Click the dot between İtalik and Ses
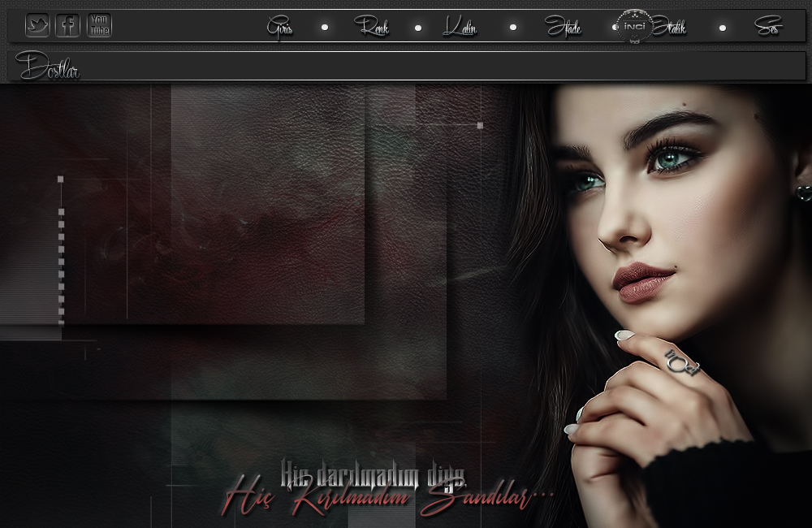This screenshot has width=812, height=528. pyautogui.click(x=722, y=28)
